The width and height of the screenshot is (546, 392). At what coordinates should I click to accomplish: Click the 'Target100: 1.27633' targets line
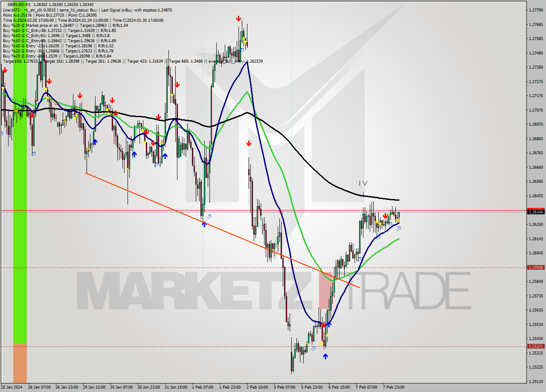tap(133, 61)
